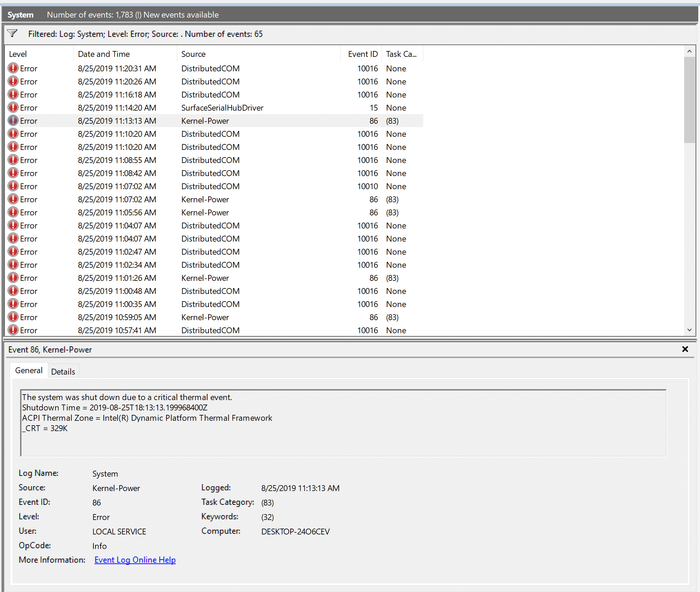Screen dimensions: 700x592
Task: Click error icon of 11:02:47 AM event
Action: coord(13,252)
